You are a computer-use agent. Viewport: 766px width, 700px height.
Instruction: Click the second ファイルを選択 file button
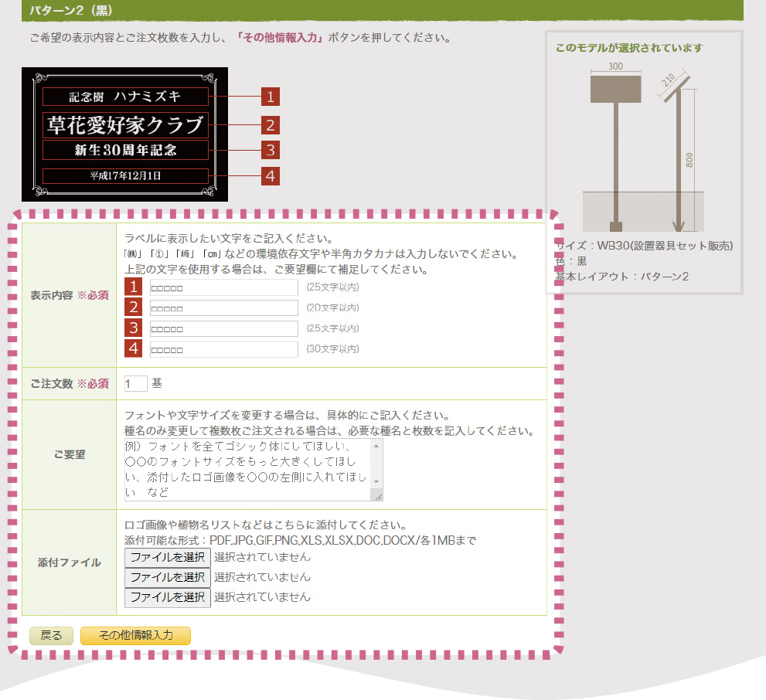point(167,577)
